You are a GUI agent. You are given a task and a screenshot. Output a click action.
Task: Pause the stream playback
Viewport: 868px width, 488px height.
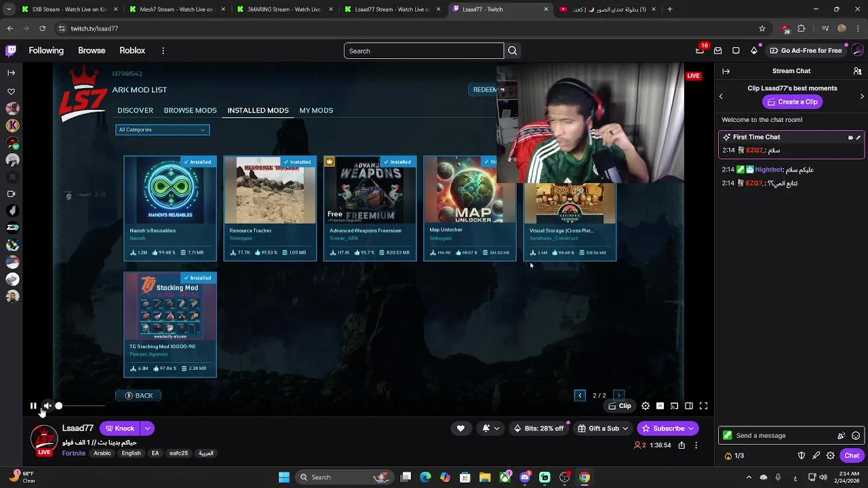click(33, 406)
